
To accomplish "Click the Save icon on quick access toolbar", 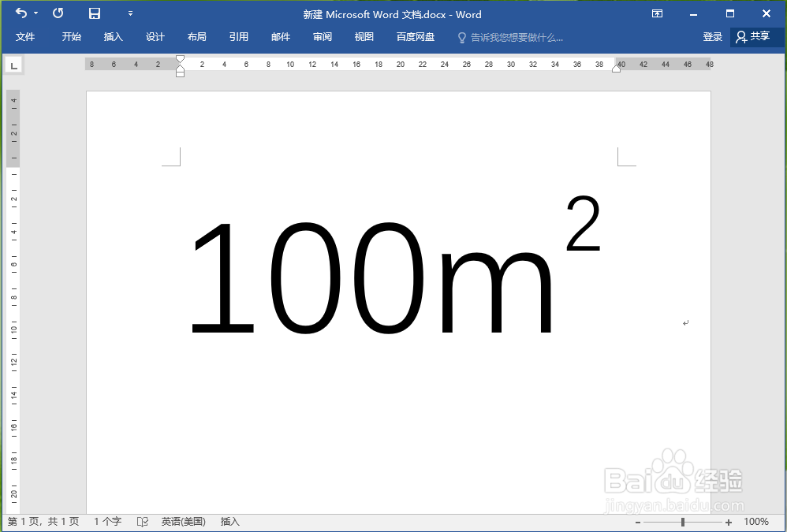I will [94, 13].
